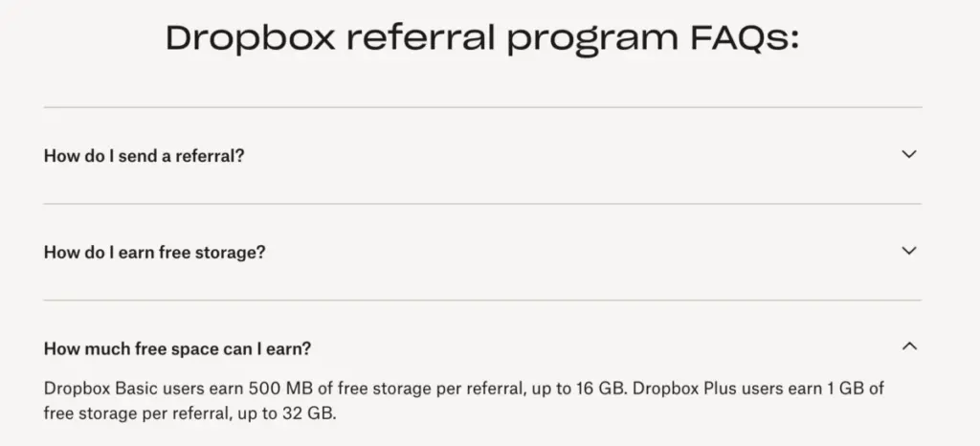This screenshot has width=980, height=446.
Task: Click the "How much free space can I earn?" question
Action: (x=177, y=347)
